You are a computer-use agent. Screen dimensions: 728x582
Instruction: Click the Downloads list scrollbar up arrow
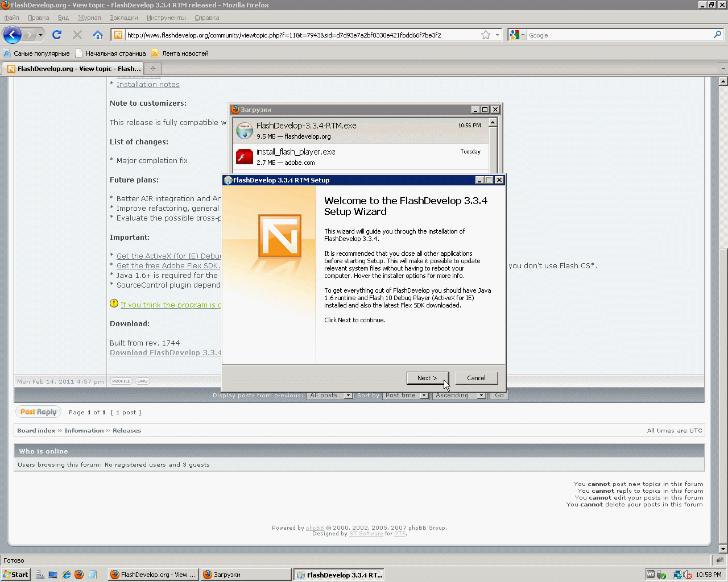[x=493, y=122]
